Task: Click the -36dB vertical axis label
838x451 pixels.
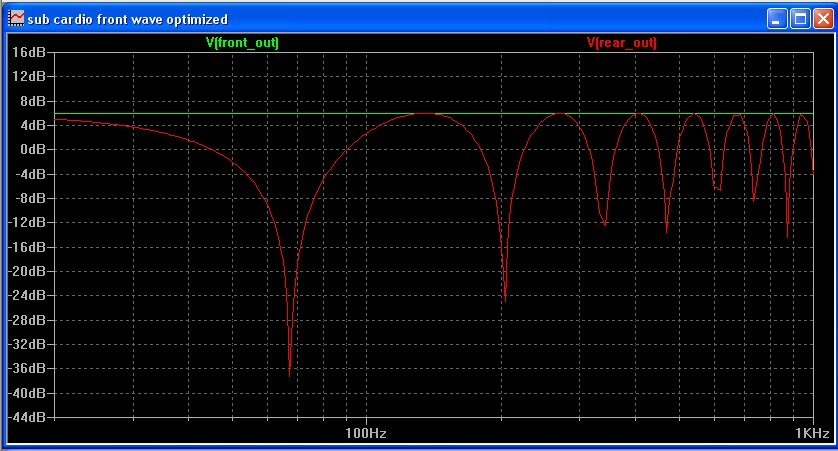Action: (27, 369)
